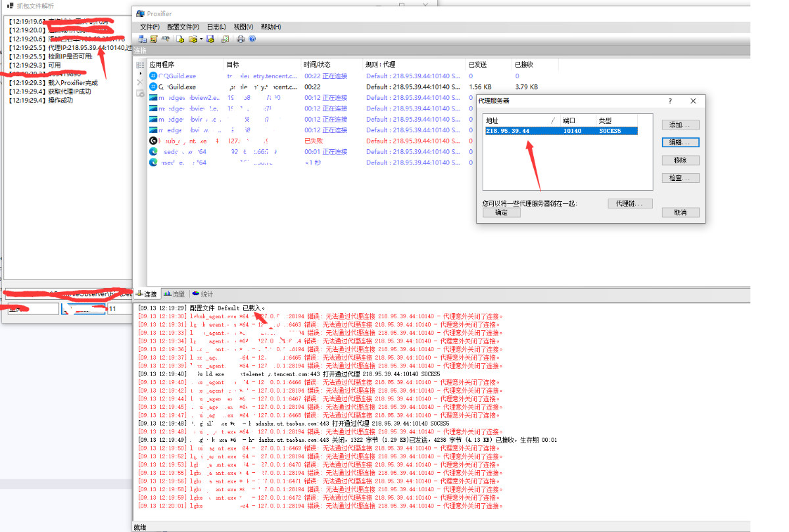Screen dimensions: 789x532
Task: Sort connections by 时间/状态 column
Action: point(332,65)
